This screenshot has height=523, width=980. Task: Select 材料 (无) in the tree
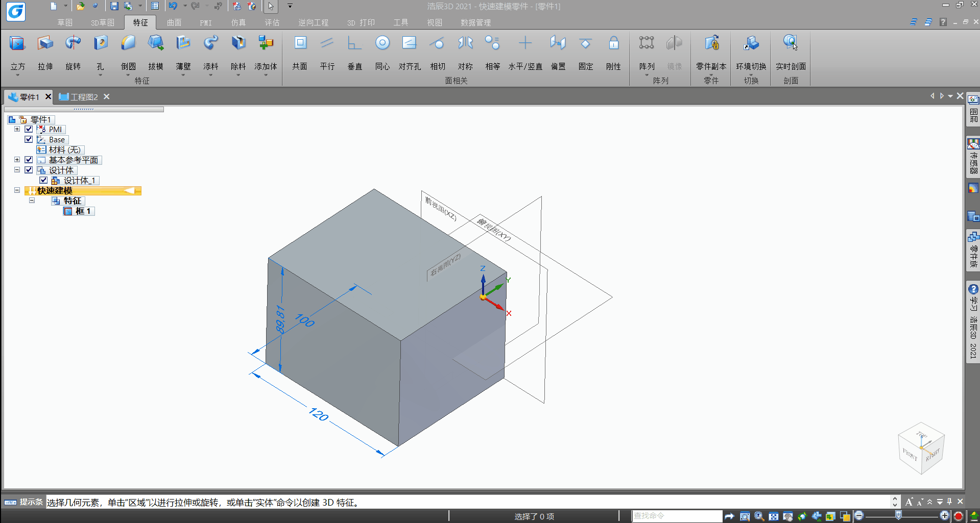[x=60, y=150]
